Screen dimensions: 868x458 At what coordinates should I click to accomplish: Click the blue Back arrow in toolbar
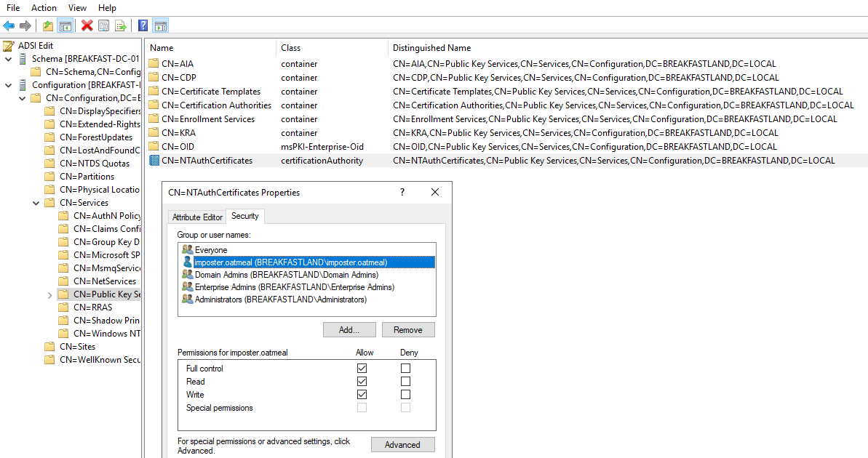9,26
